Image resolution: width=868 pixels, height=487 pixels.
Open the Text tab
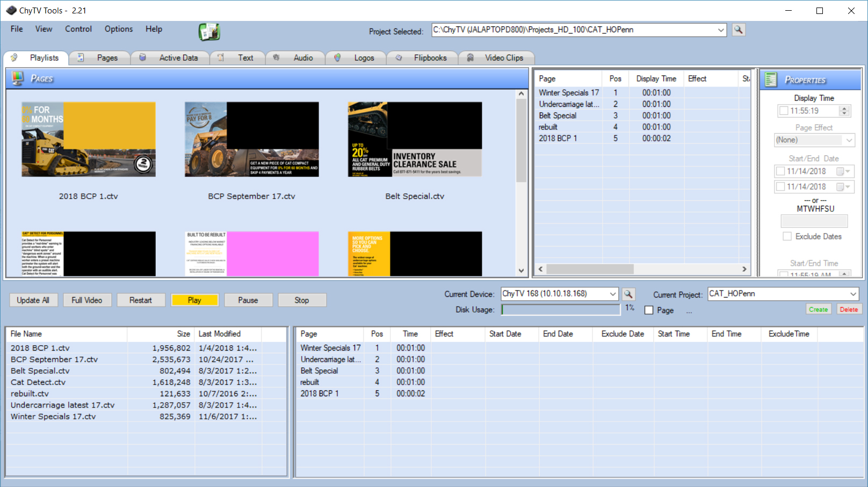(238, 58)
